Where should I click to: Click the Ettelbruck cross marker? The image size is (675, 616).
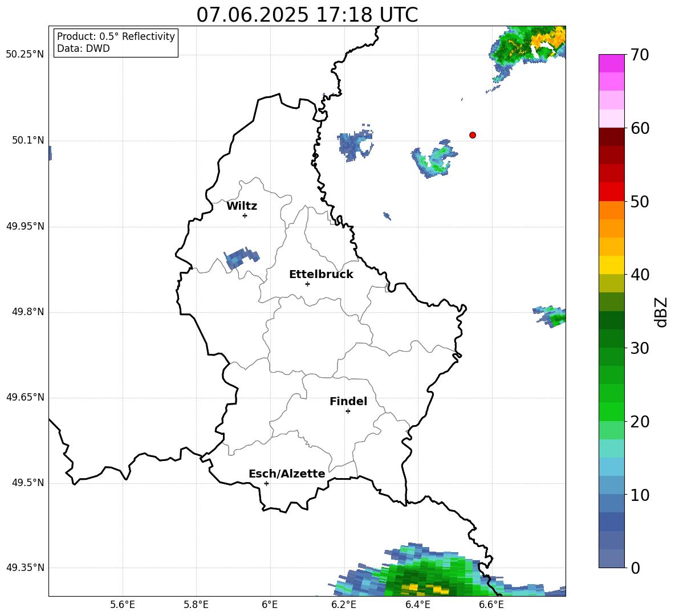click(307, 284)
